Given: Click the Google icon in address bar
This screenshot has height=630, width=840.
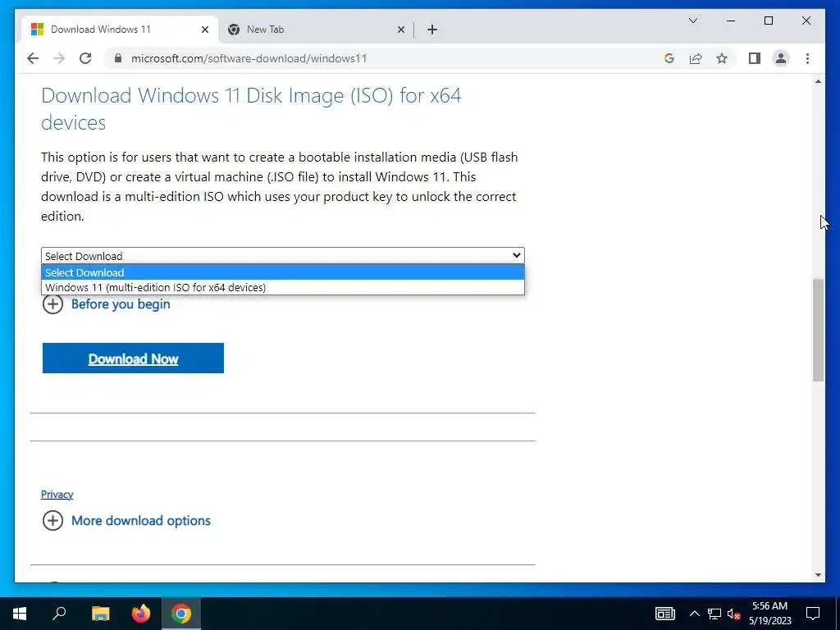Looking at the screenshot, I should tap(669, 58).
